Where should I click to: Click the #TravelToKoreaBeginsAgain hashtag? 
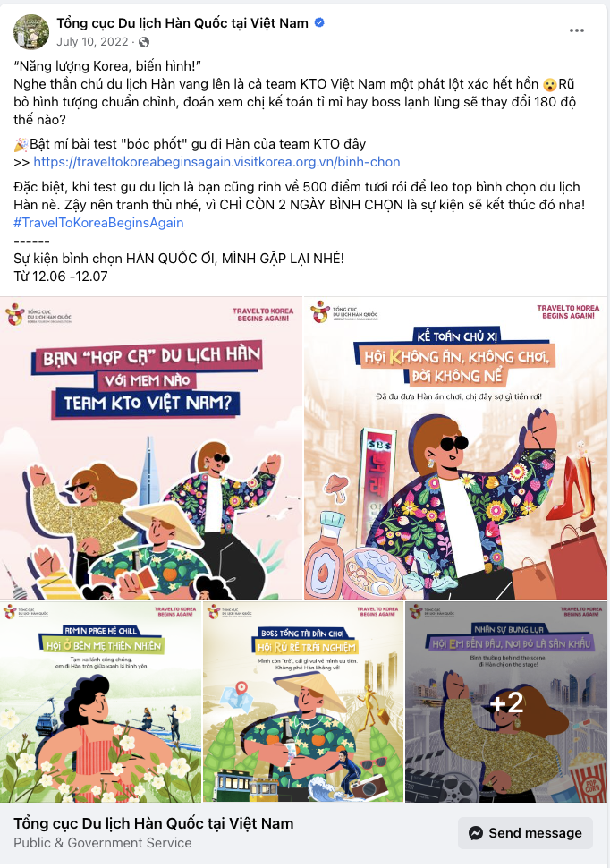tap(98, 223)
